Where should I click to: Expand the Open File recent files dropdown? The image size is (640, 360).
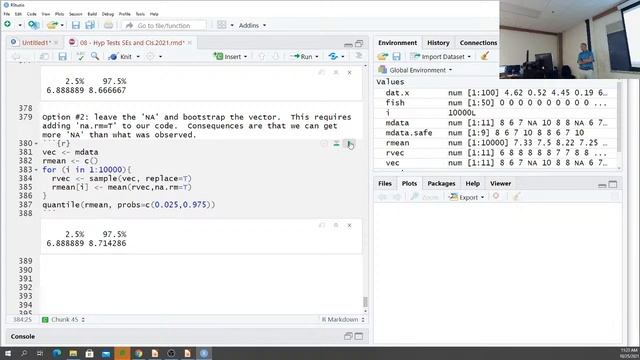click(62, 25)
